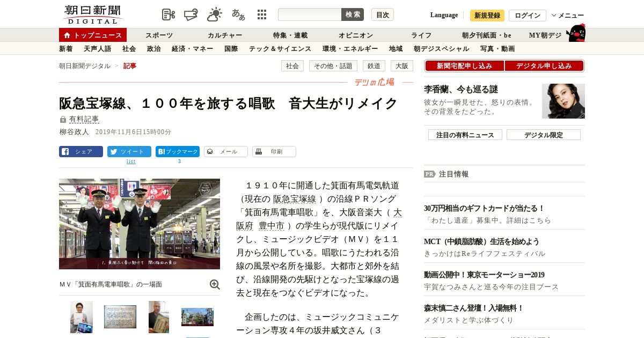Viewport: 644px width, 338px height.
Task: Open the framed document thumbnail
Action: 120,317
